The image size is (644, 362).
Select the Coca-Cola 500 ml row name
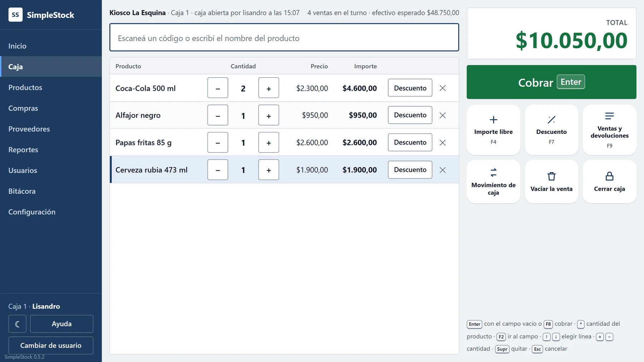pos(146,88)
